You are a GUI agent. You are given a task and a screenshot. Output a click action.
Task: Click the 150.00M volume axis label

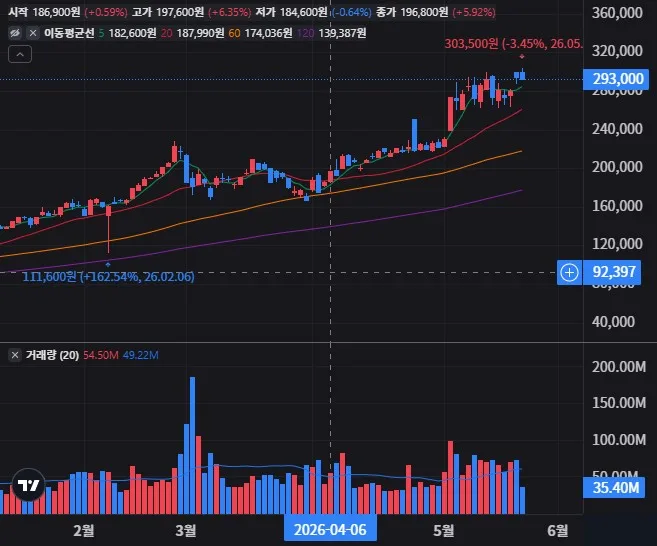(x=618, y=403)
